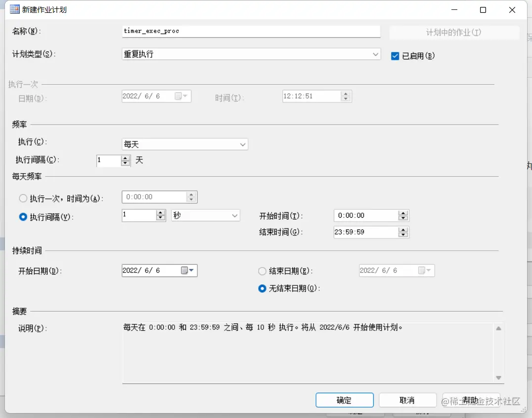Click the 开始日期 date text 2022/6/6
The width and height of the screenshot is (532, 418).
141,270
